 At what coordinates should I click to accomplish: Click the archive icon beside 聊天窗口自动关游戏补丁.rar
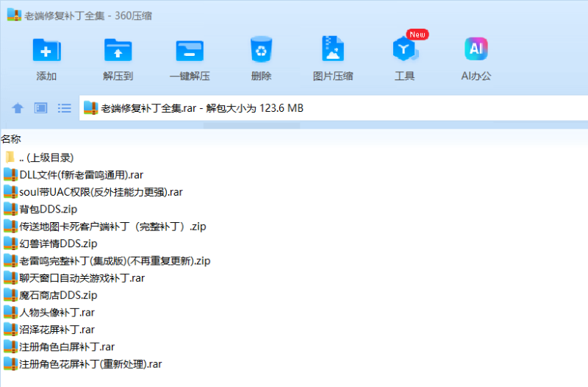pos(10,278)
